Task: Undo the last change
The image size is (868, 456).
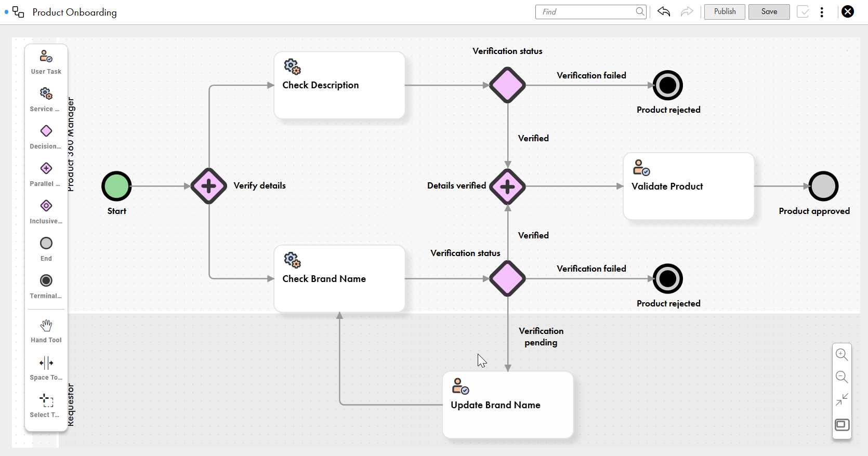Action: tap(664, 11)
